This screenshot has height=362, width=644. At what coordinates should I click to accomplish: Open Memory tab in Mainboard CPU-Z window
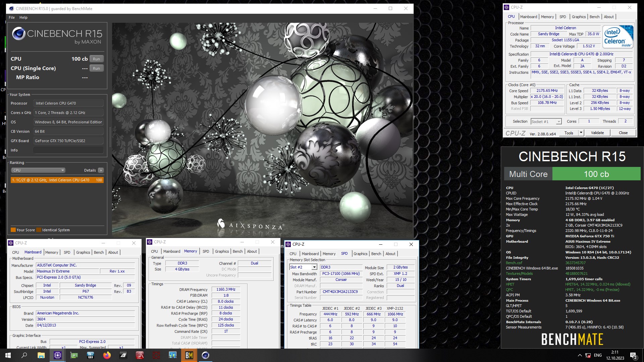tap(52, 252)
